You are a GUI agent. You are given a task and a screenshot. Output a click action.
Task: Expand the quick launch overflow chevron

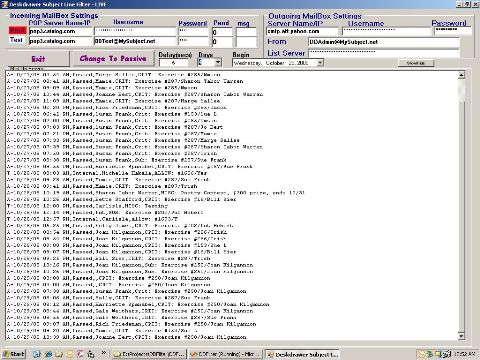click(x=104, y=353)
